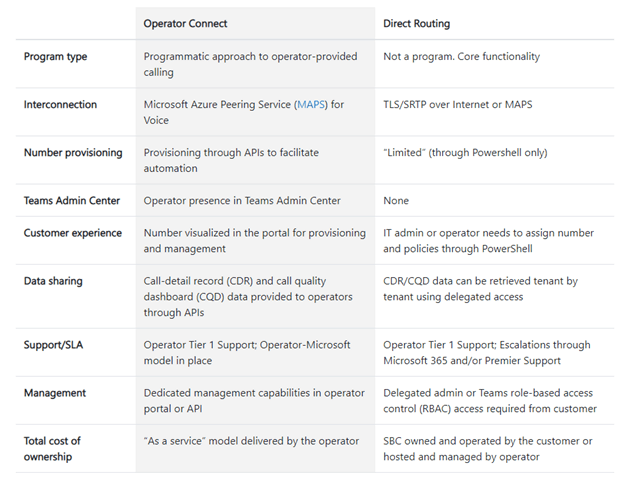Viewport: 628px width, 480px height.
Task: Click the Customer experience row label
Action: coord(72,233)
